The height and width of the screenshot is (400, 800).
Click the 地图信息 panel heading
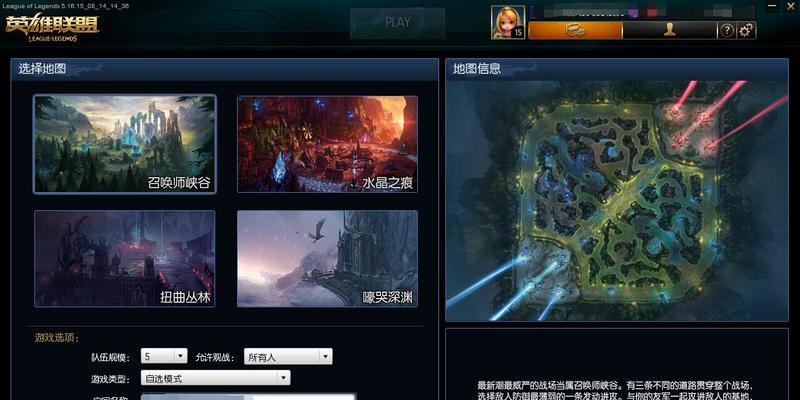pos(477,68)
